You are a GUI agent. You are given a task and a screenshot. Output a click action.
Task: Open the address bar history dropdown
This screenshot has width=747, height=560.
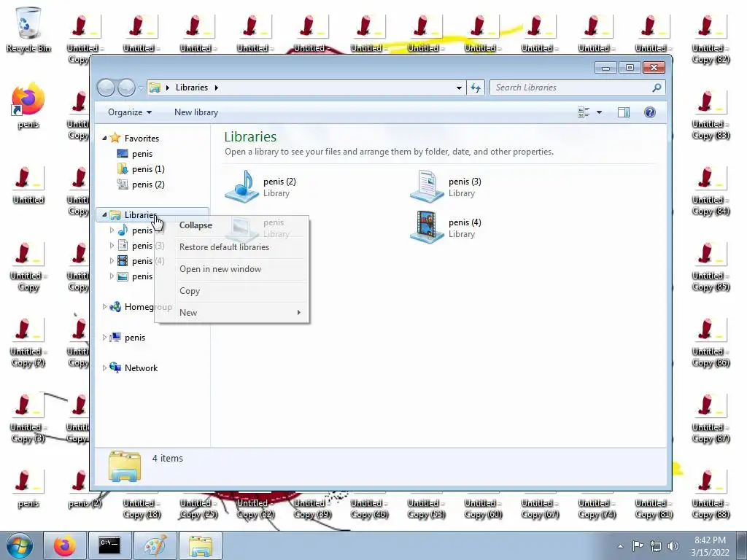[459, 87]
